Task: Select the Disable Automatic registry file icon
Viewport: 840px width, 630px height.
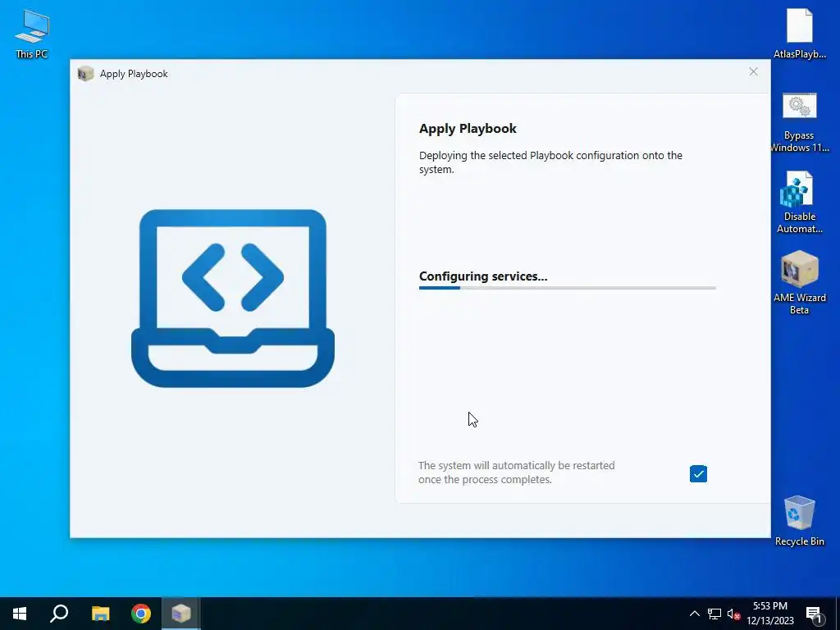Action: (799, 203)
